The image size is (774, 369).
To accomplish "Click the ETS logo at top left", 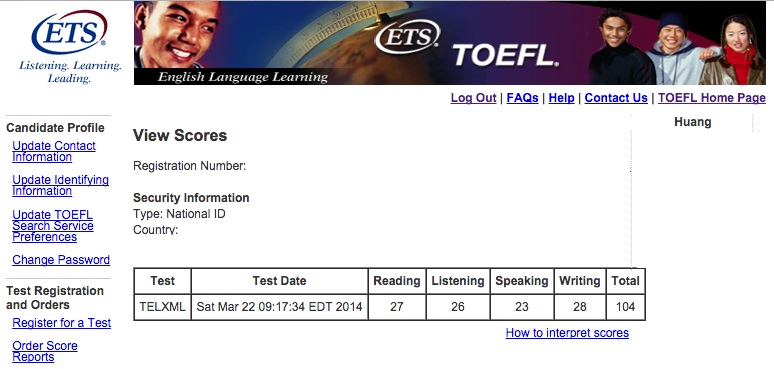I will coord(69,32).
